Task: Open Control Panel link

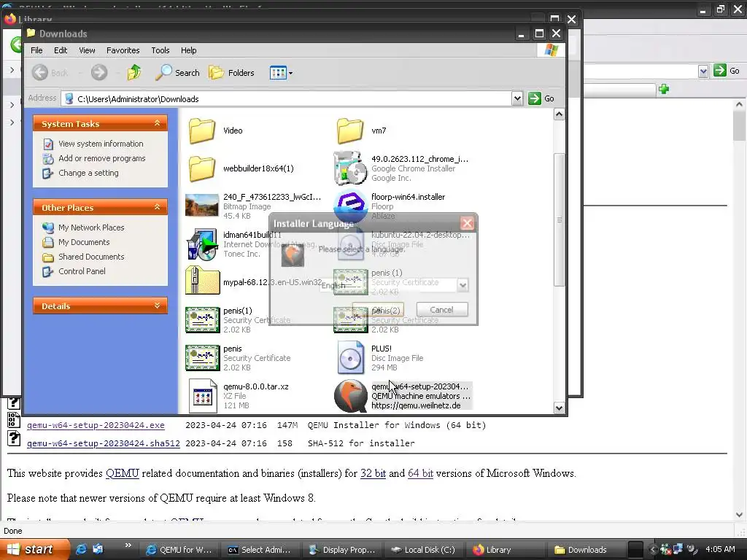Action: coord(82,271)
